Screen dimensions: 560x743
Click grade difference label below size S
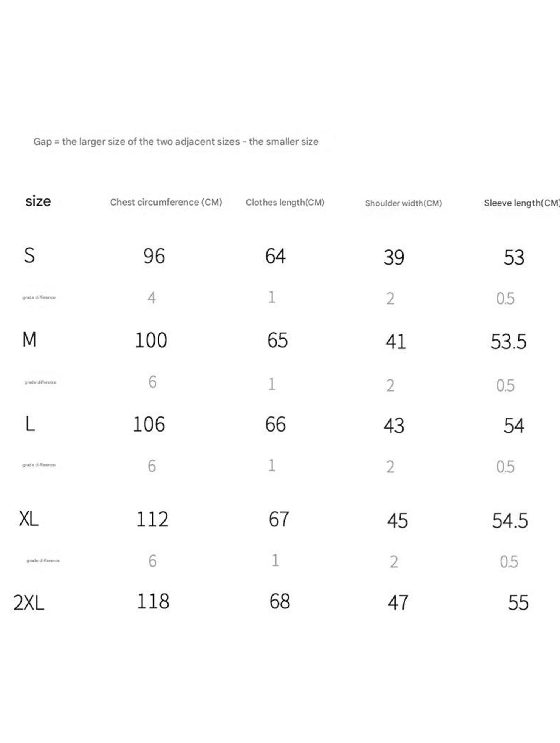39,297
